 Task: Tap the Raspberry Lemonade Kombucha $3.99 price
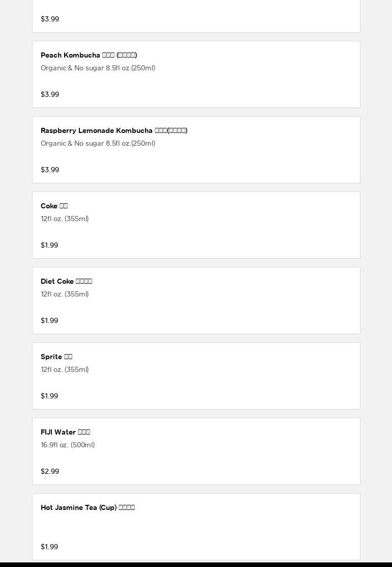click(50, 170)
